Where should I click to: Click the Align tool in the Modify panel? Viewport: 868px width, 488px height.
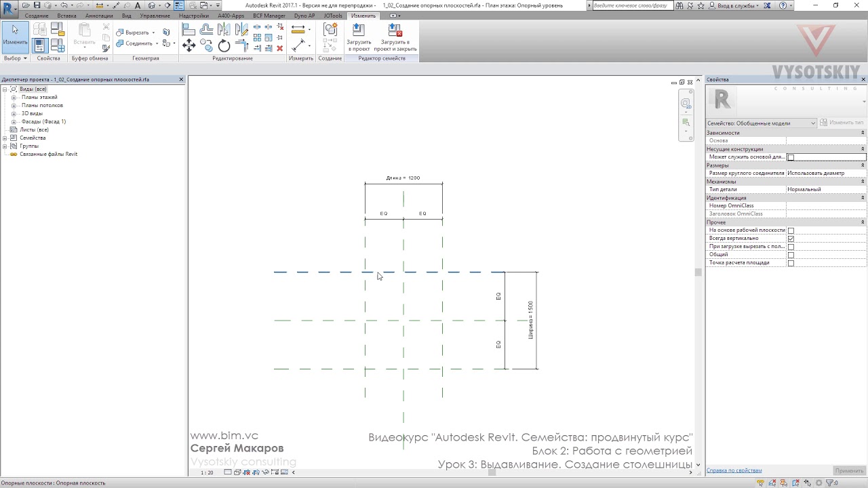click(x=189, y=30)
